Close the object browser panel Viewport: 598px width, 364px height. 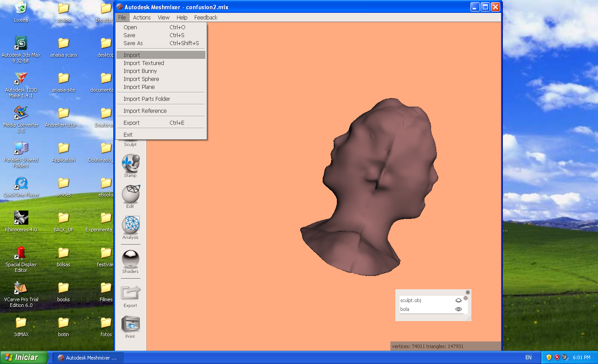point(468,292)
